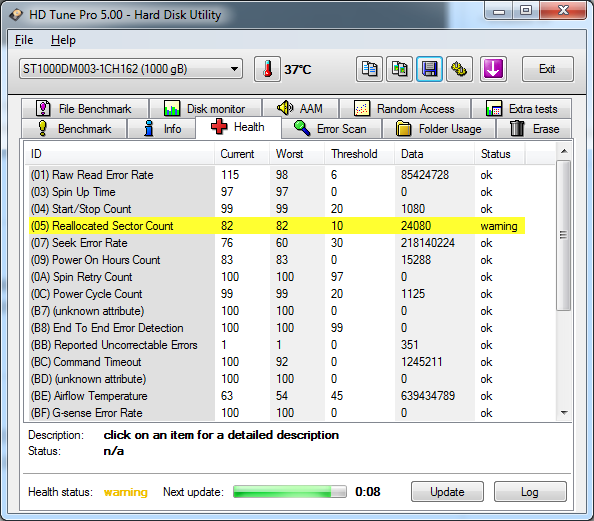The image size is (594, 521).
Task: Click the scrollbar down arrow
Action: pos(564,413)
